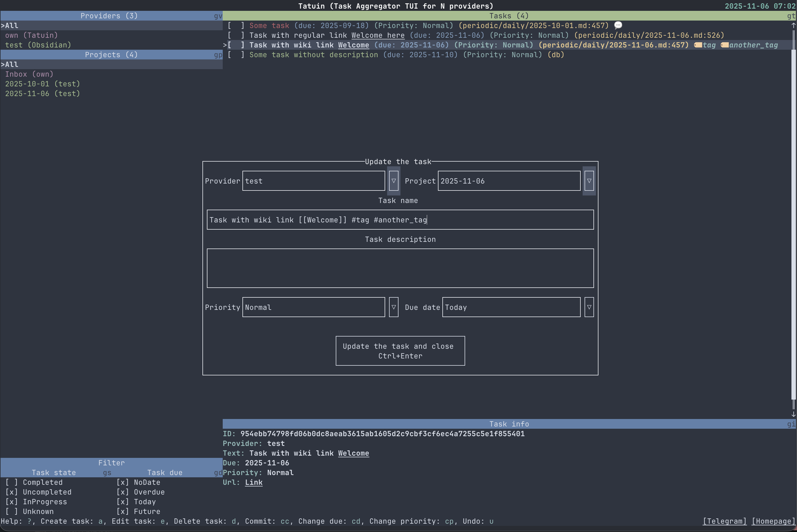
Task: Enable the Completed task state filter
Action: [12, 482]
